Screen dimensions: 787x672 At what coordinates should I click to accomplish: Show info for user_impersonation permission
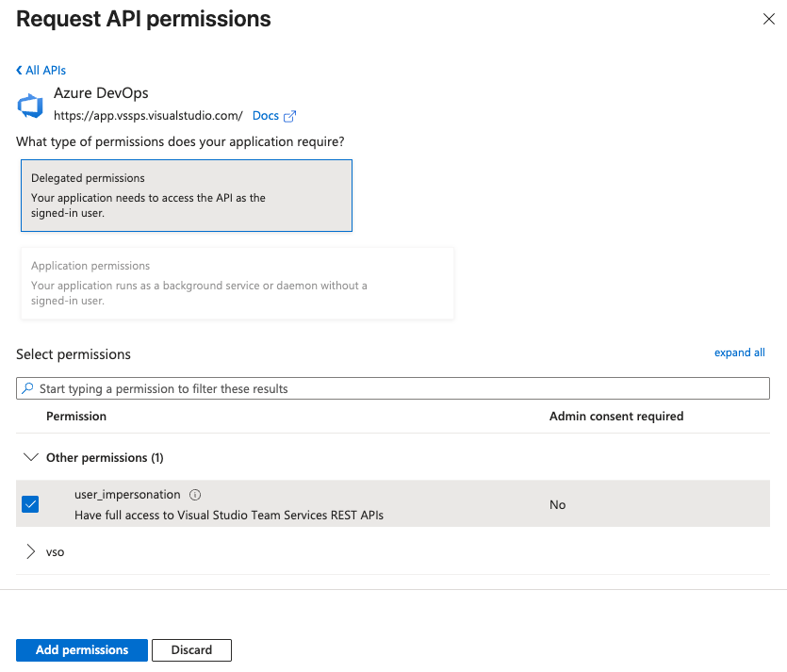pyautogui.click(x=195, y=495)
